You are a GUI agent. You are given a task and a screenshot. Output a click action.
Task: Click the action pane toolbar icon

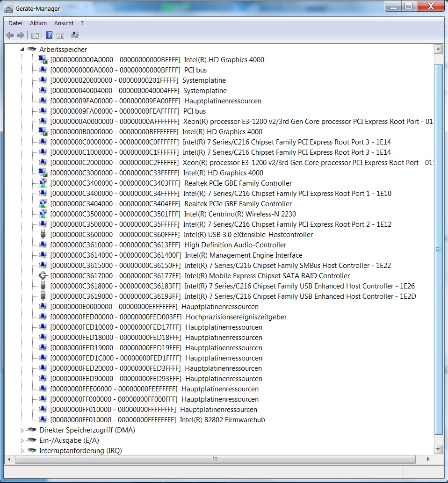click(x=60, y=36)
